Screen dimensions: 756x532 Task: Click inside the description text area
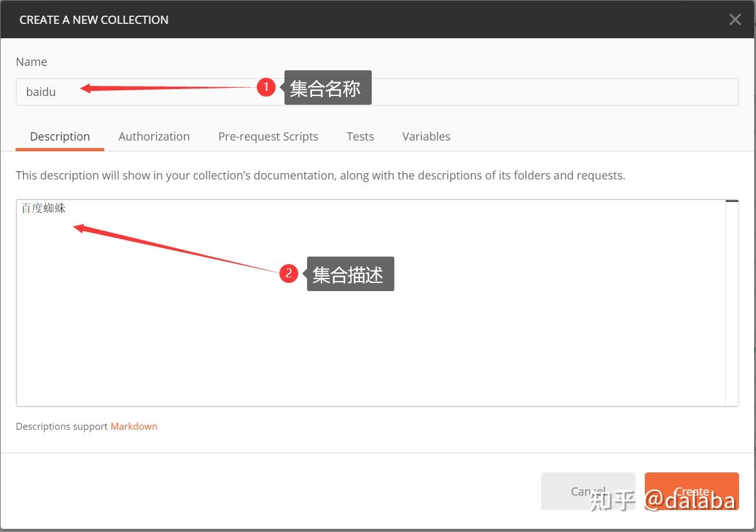pos(370,303)
